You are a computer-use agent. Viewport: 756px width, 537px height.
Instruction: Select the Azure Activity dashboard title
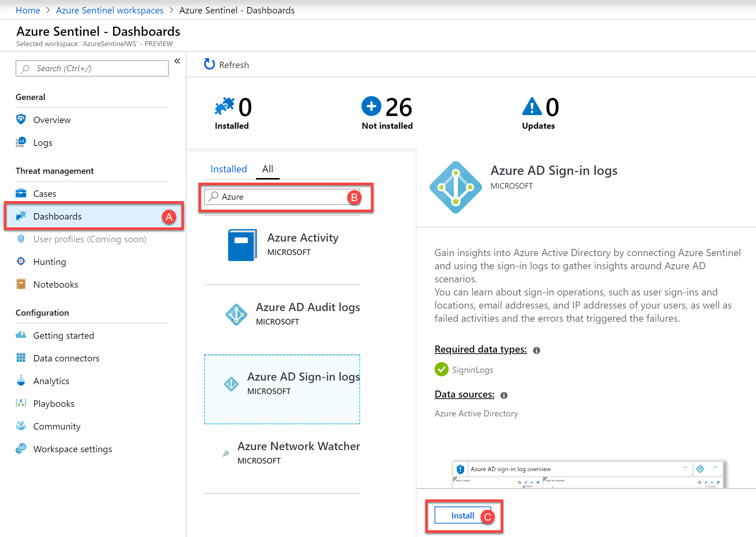coord(303,237)
